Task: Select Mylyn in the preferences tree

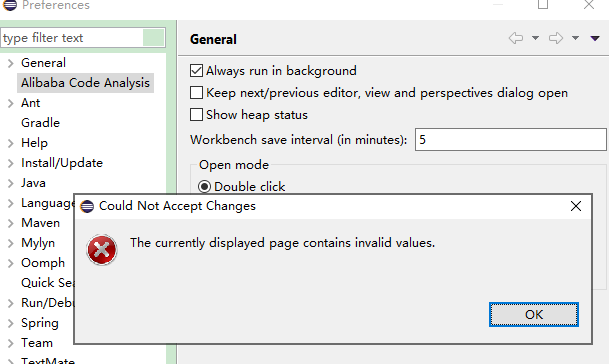Action: tap(38, 243)
